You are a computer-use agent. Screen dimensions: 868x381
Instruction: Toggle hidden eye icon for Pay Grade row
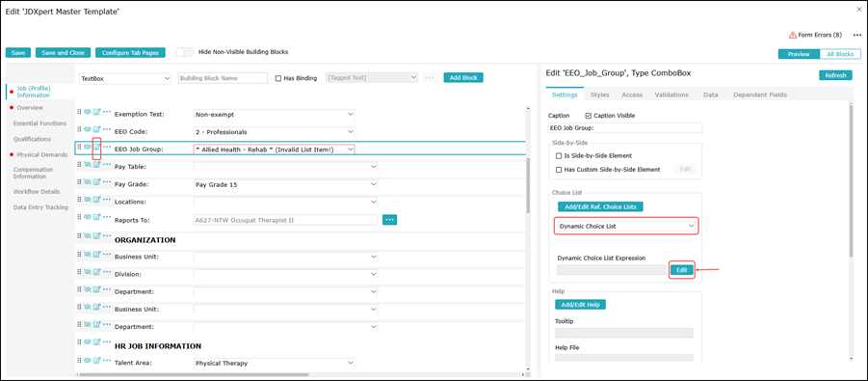pos(87,182)
